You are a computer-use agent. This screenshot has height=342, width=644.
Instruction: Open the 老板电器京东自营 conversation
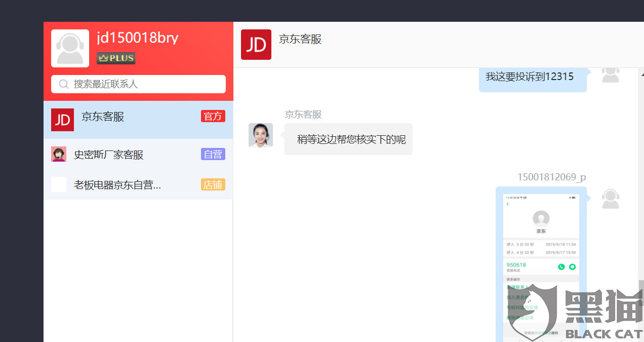tap(138, 184)
